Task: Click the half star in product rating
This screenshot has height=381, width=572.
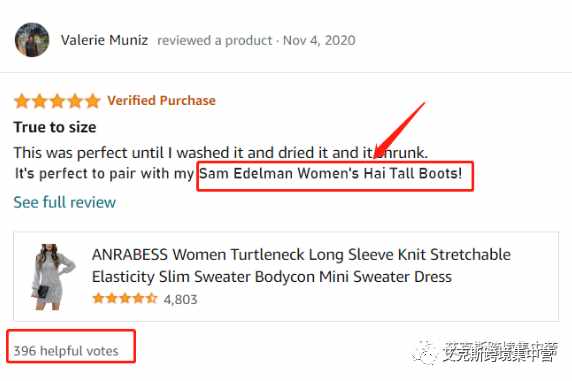Action: [x=151, y=299]
